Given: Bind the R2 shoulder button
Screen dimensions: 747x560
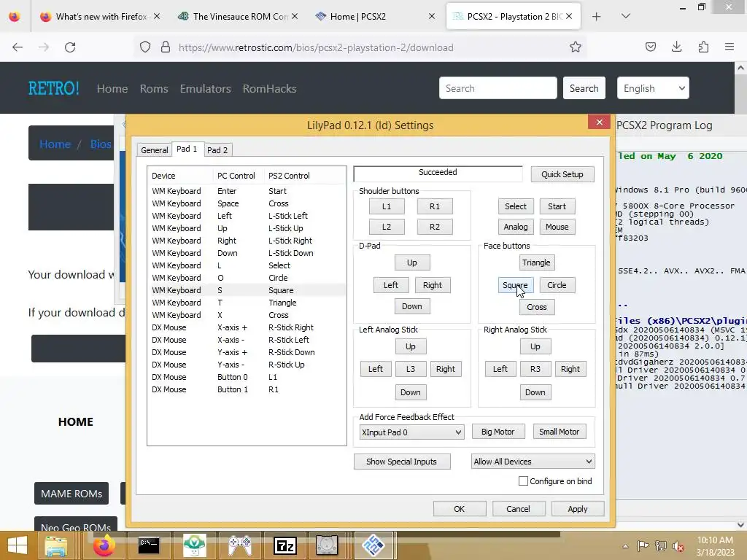Looking at the screenshot, I should [435, 227].
